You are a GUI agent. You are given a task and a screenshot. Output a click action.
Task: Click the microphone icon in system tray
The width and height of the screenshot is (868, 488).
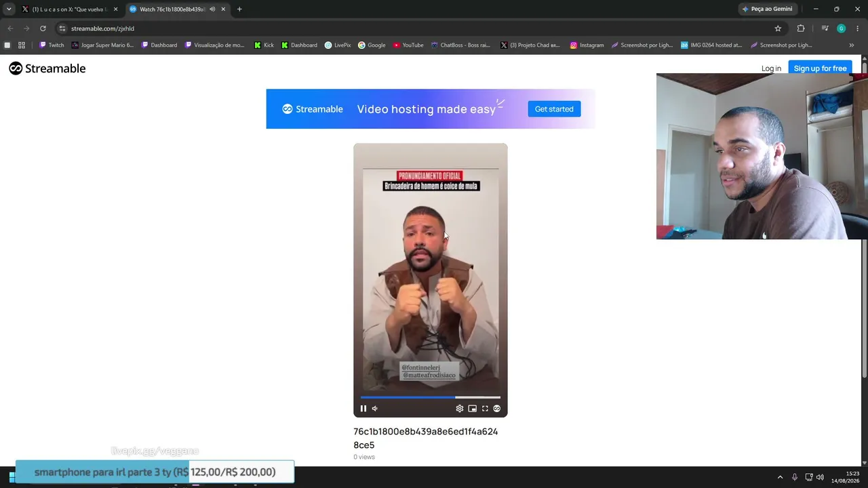795,477
